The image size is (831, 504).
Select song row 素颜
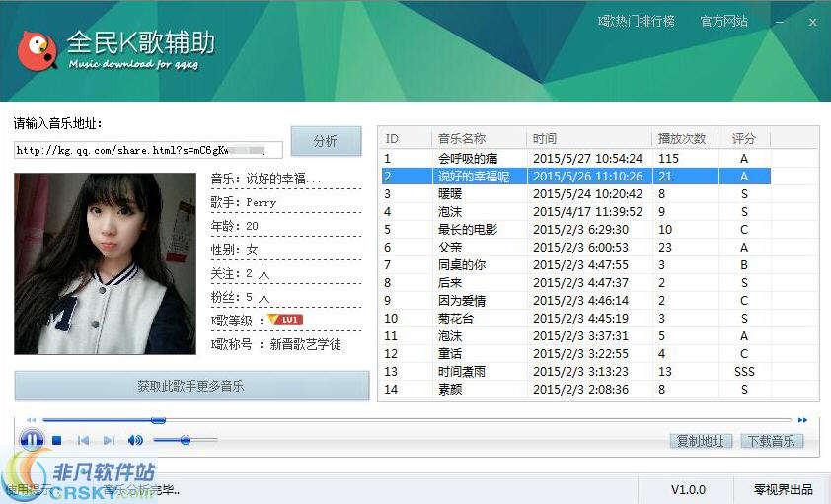pyautogui.click(x=576, y=390)
